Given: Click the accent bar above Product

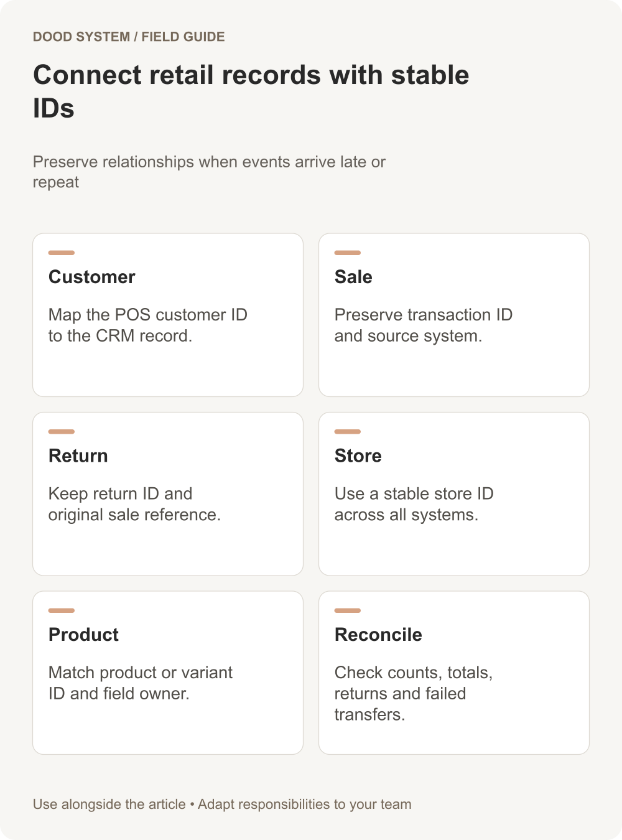Looking at the screenshot, I should pos(62,610).
